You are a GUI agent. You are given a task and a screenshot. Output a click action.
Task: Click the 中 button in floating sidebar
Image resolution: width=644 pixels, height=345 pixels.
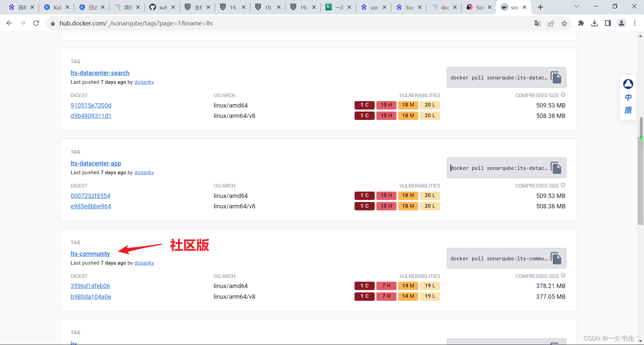(628, 97)
